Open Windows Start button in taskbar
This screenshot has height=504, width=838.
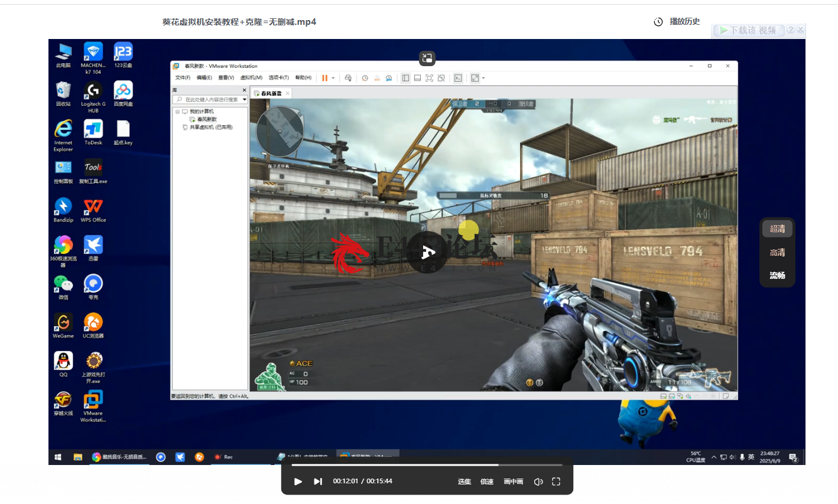[x=58, y=457]
